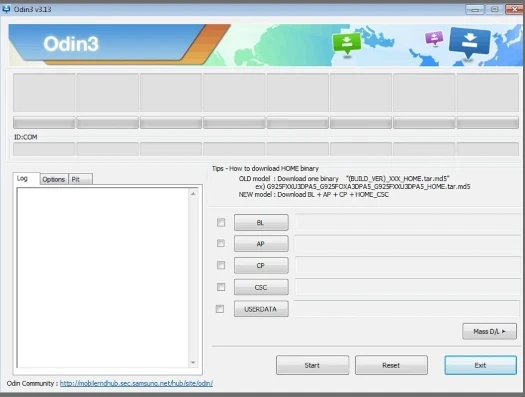Start the flashing process

point(312,365)
